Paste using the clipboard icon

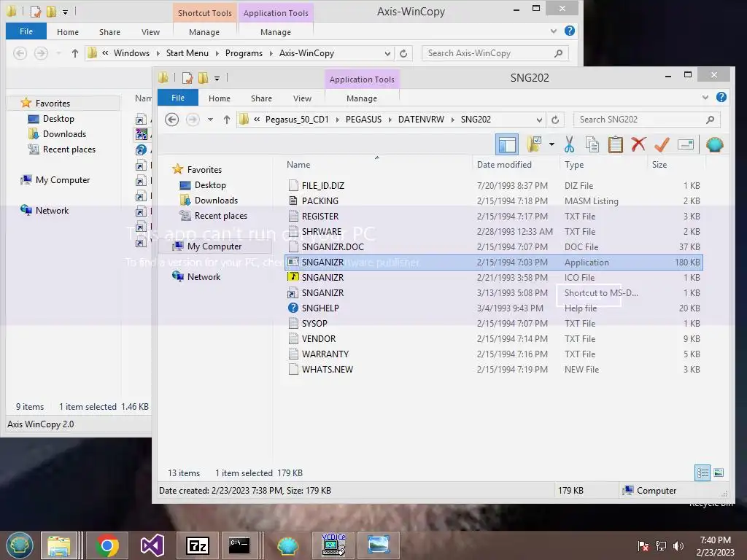616,144
